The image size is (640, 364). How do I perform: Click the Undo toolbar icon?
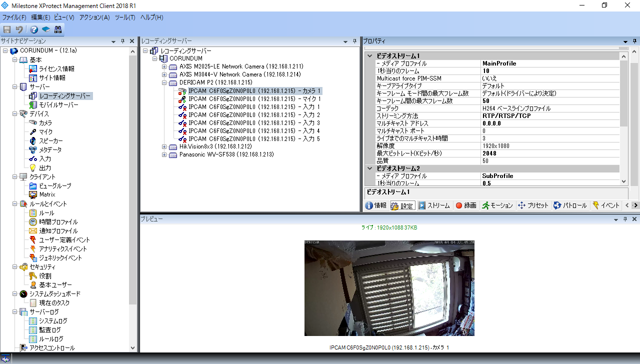[x=19, y=29]
